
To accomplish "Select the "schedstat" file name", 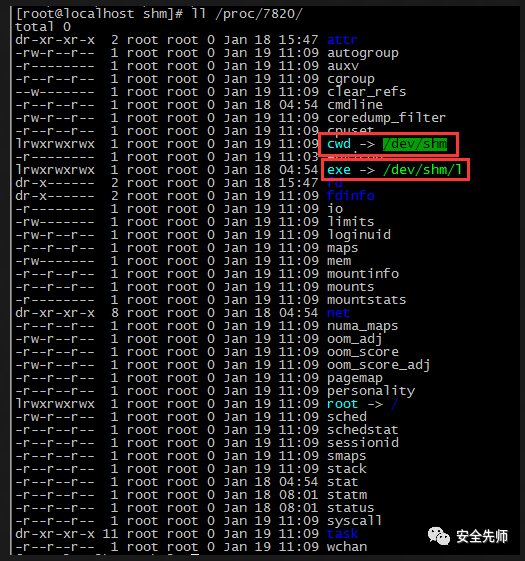I will [x=362, y=430].
